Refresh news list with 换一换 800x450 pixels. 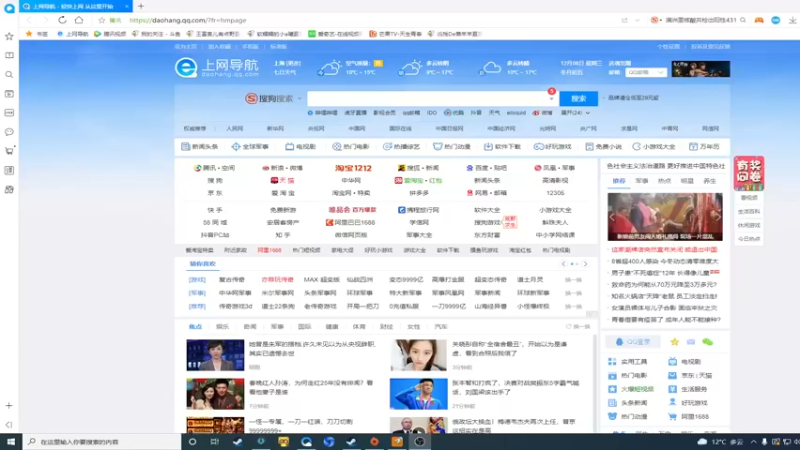(578, 327)
